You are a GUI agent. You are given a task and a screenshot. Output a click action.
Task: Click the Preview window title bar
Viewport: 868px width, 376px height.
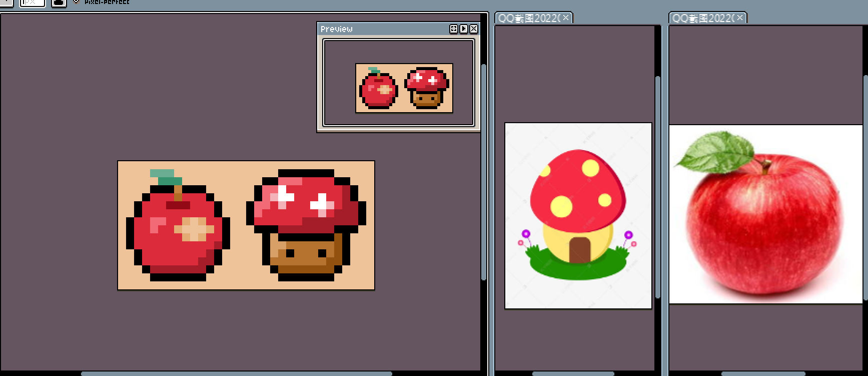[380, 29]
